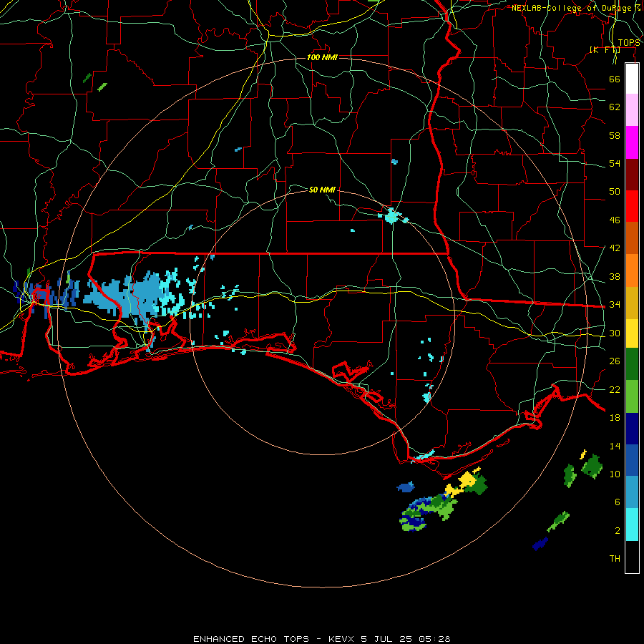Click the bright red legend swatch

point(632,206)
